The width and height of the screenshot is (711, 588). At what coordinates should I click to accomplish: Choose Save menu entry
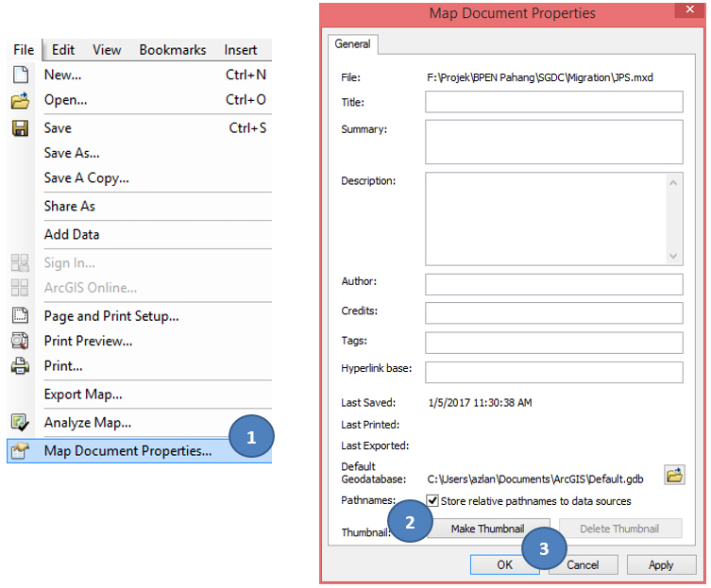139,128
